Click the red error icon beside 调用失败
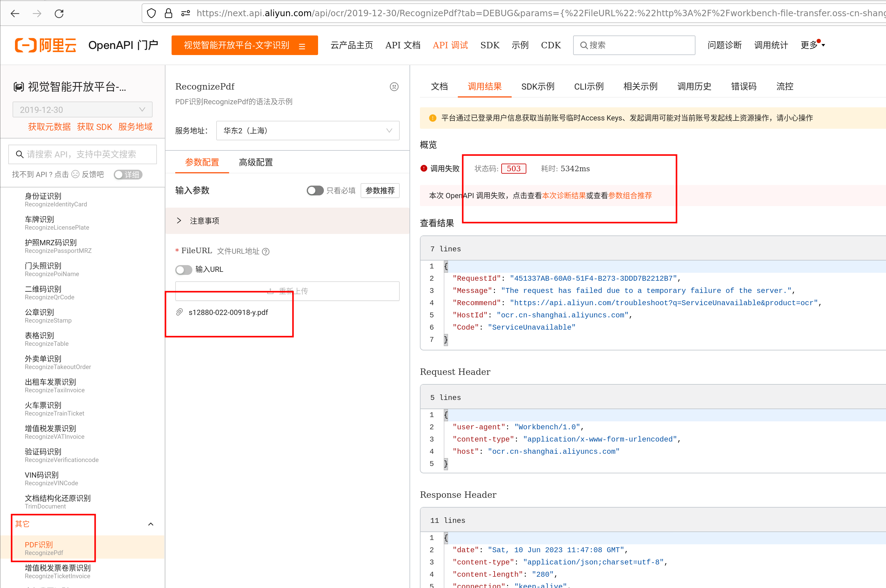Viewport: 886px width, 588px height. tap(424, 168)
